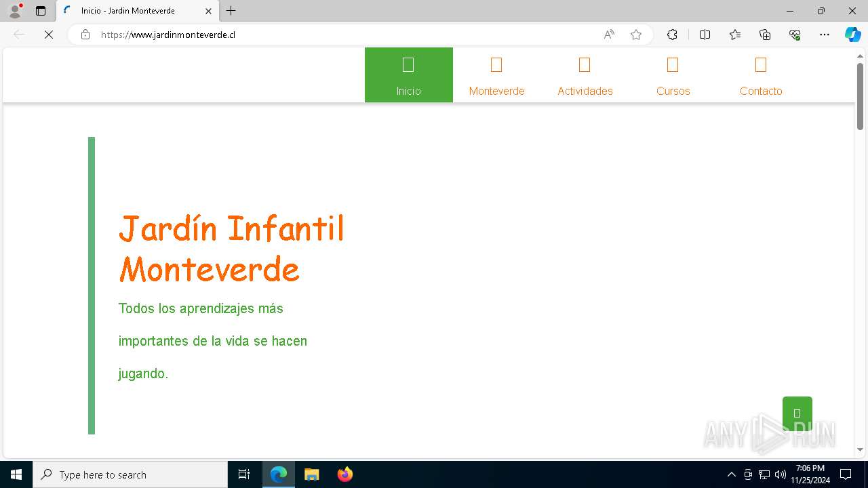Enable split screen view
Image resolution: width=868 pixels, height=488 pixels.
[x=705, y=35]
